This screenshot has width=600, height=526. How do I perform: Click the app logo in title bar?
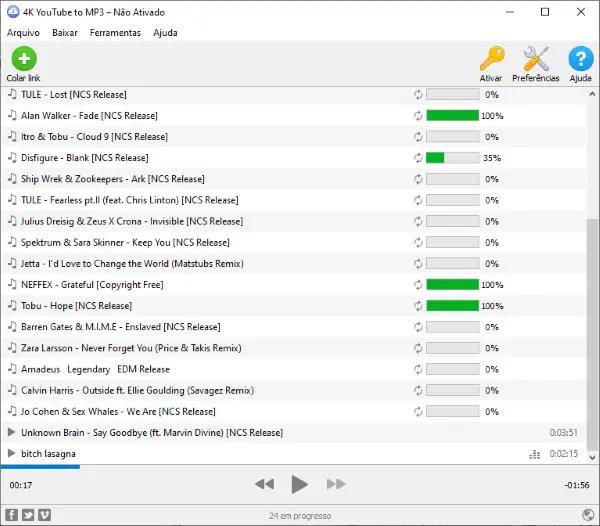pos(13,12)
